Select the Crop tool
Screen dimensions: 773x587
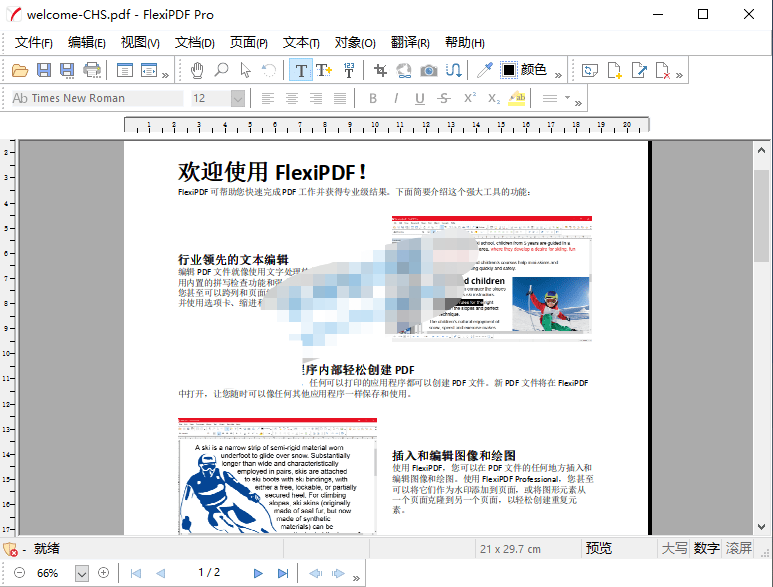click(x=380, y=70)
